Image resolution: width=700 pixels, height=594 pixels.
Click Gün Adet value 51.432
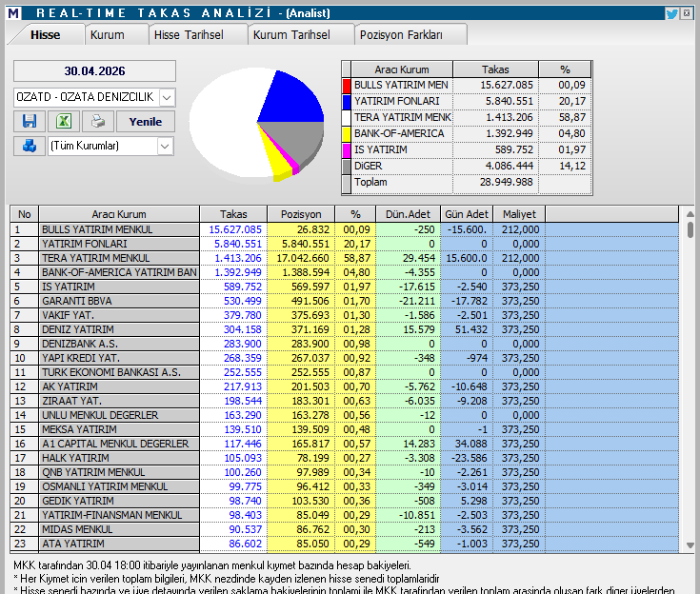(x=473, y=329)
